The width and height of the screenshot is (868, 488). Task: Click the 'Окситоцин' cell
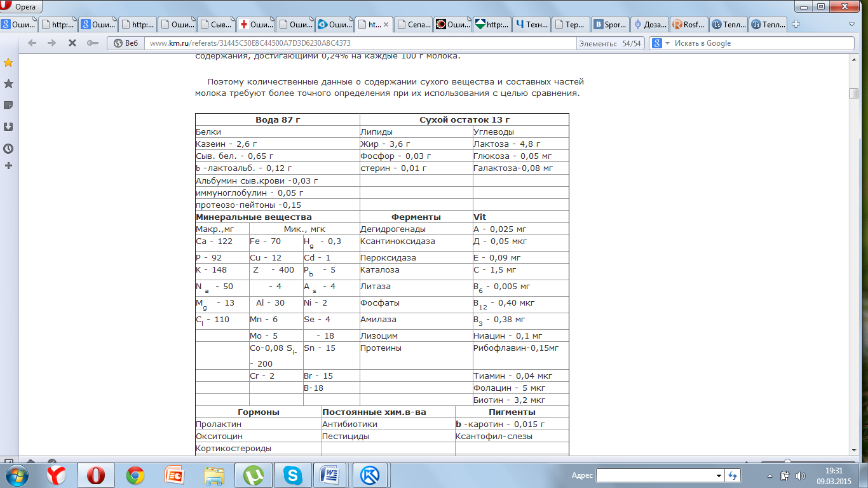(x=259, y=437)
